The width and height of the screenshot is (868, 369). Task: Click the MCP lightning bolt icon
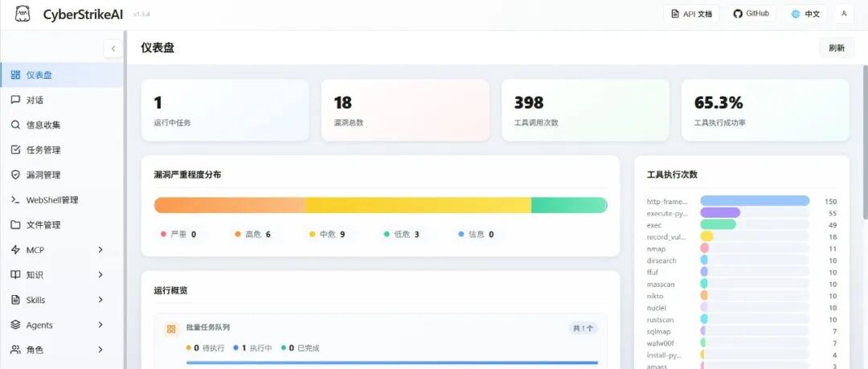[x=15, y=250]
